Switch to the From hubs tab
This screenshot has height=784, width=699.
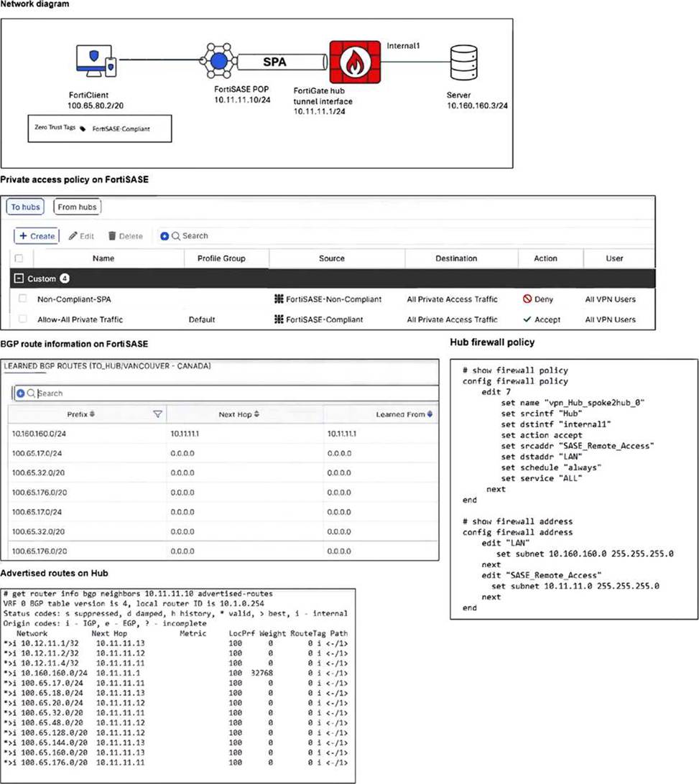point(77,207)
